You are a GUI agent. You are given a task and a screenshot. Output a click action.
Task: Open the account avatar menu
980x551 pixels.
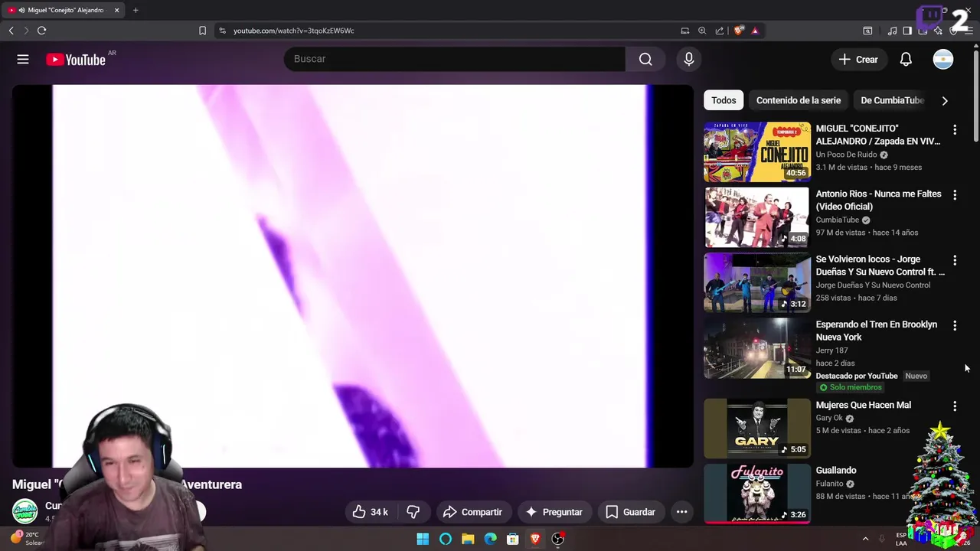click(943, 59)
